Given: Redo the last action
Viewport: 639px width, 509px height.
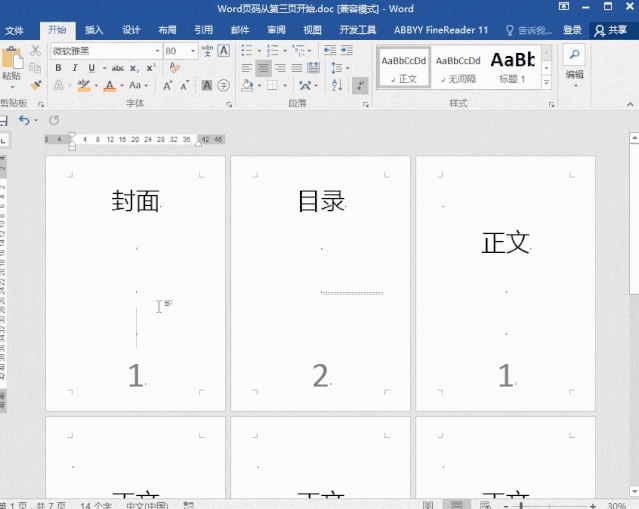Looking at the screenshot, I should tap(54, 120).
